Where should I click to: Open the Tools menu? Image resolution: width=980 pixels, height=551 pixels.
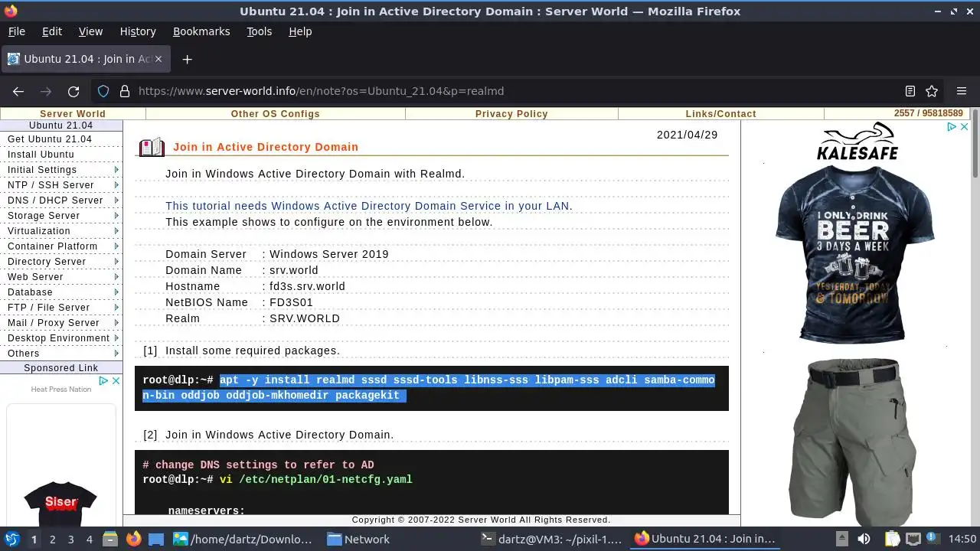(x=260, y=31)
